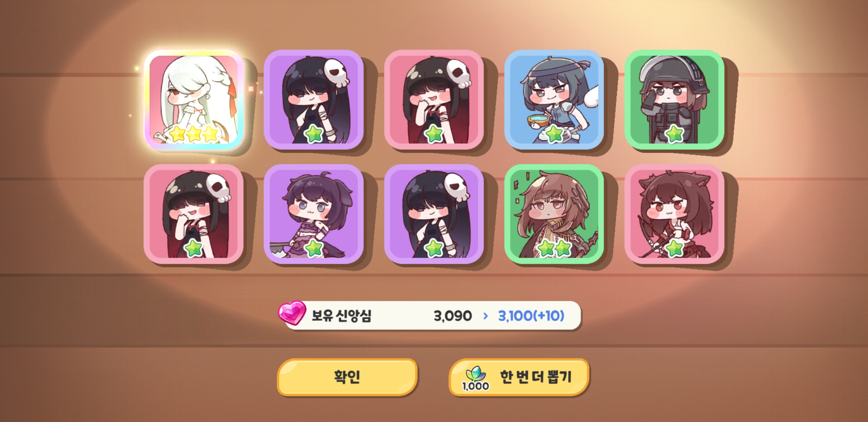
Task: Choose the pink wolf-eared archer character card
Action: (674, 214)
